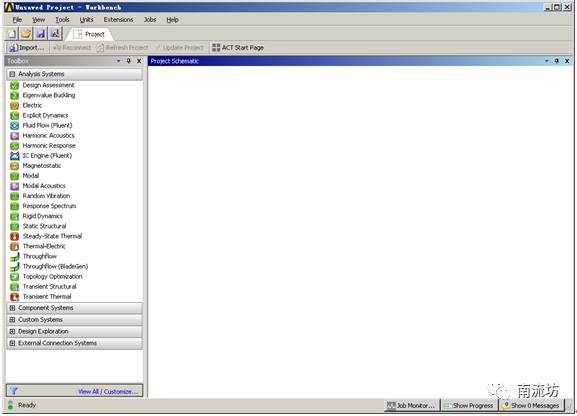The image size is (577, 416).
Task: Click the Harmonic Acoustics system icon
Action: (14, 136)
